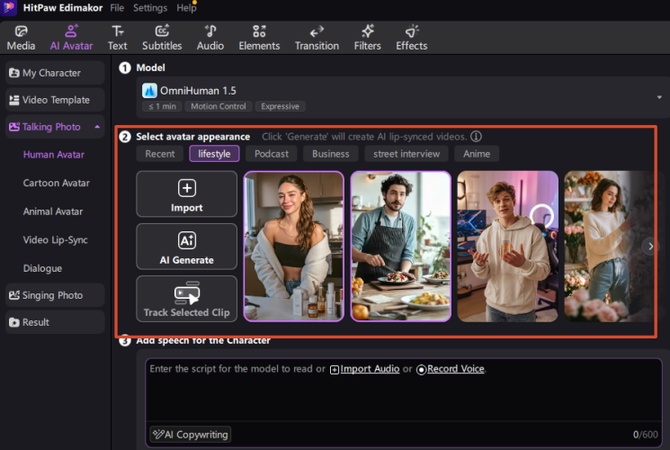
Task: Click the Record Voice link
Action: point(456,369)
